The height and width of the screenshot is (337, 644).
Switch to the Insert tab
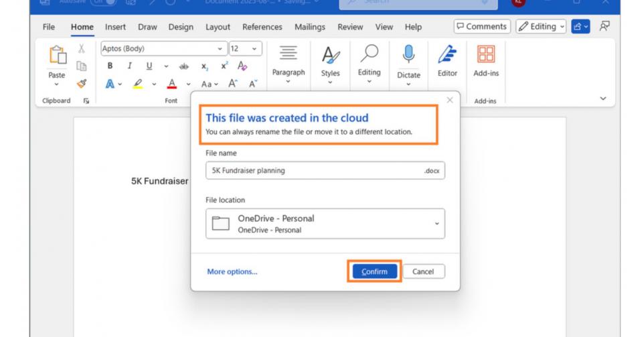115,27
